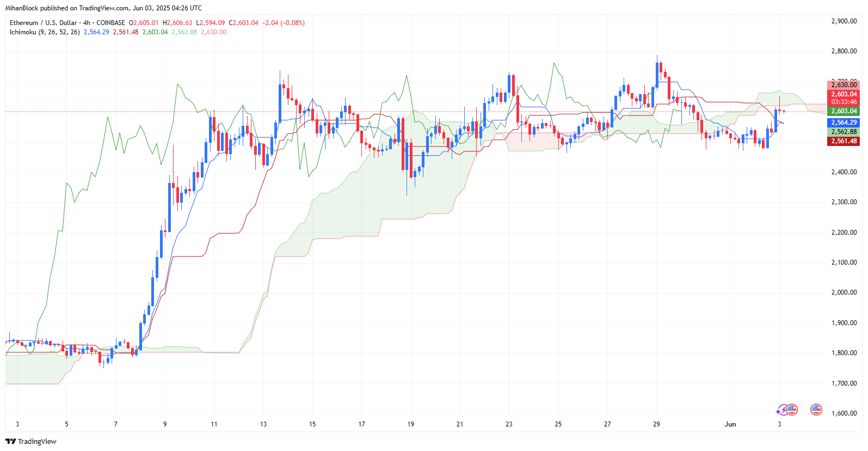Click date 23 on the time axis
The width and height of the screenshot is (868, 451).
[509, 424]
